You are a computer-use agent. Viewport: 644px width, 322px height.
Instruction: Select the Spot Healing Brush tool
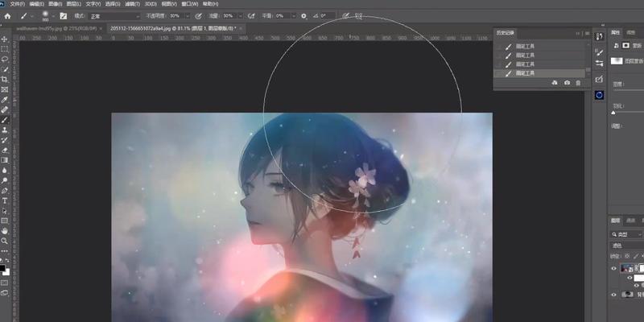point(5,109)
